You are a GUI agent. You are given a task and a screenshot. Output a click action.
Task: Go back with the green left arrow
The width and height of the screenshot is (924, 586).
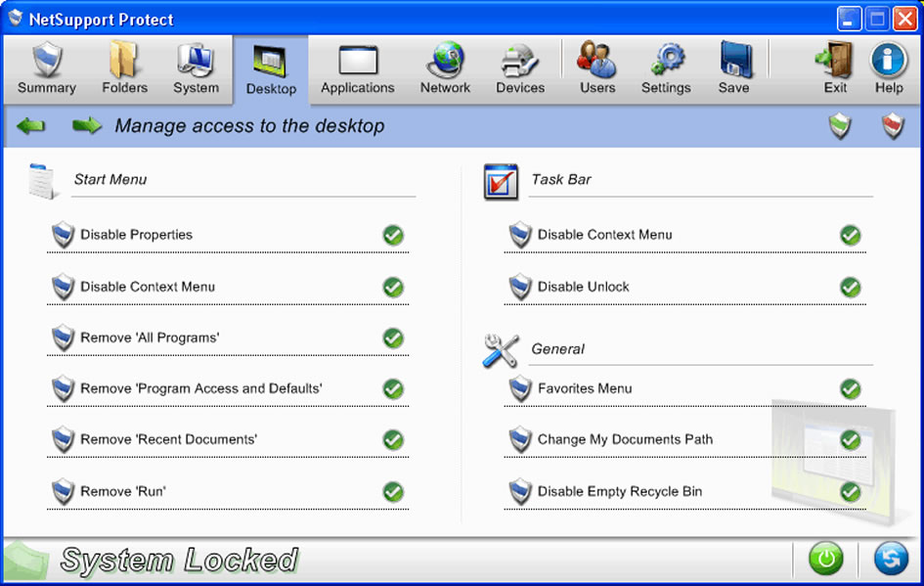coord(30,125)
